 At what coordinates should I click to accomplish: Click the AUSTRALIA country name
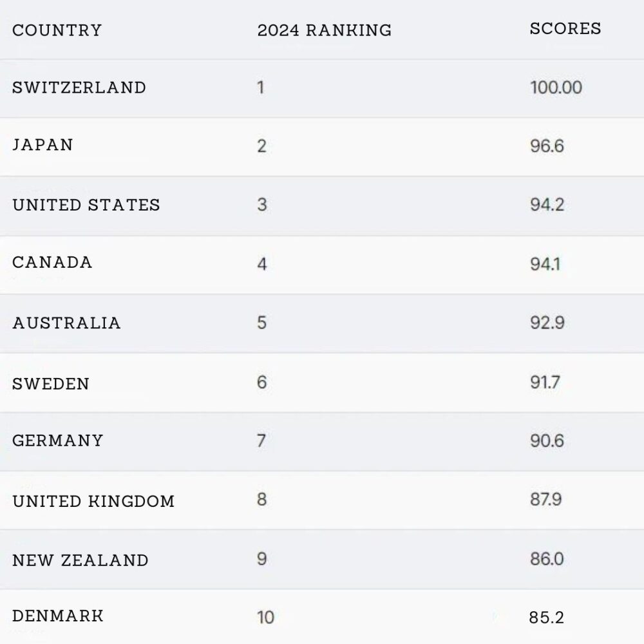tap(66, 323)
